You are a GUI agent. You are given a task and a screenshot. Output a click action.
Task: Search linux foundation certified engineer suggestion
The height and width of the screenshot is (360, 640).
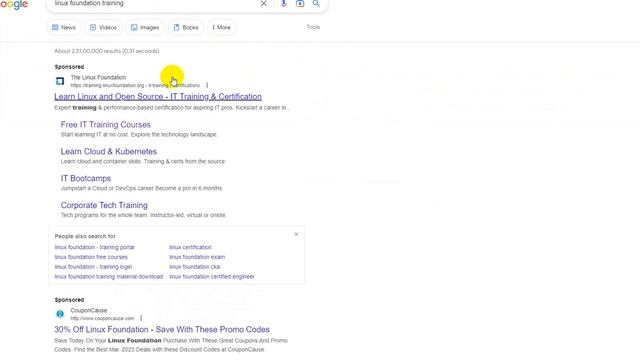(x=212, y=277)
